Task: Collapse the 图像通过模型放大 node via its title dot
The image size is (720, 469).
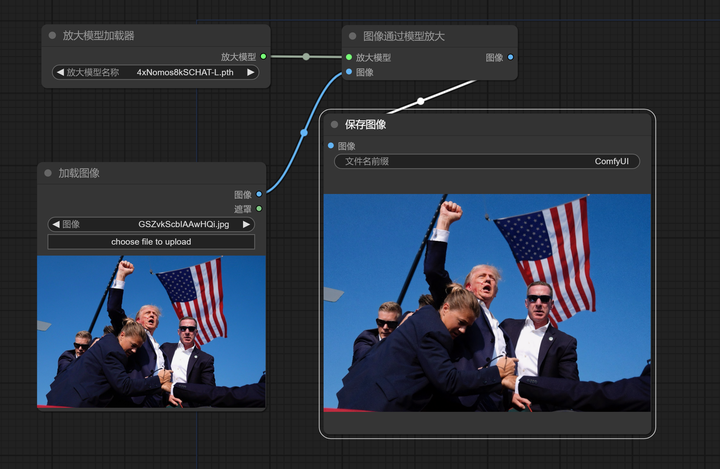Action: 352,36
